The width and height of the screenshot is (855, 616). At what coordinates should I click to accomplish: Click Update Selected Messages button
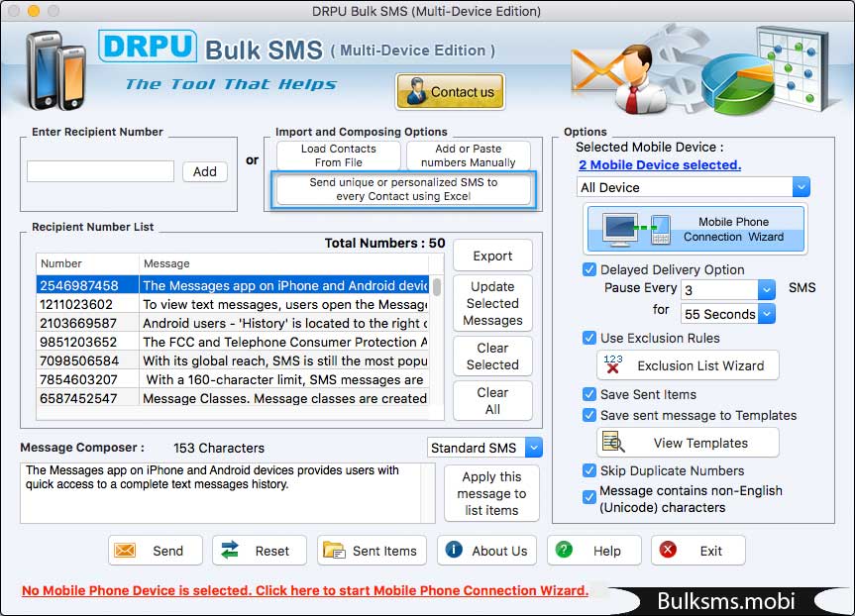[x=492, y=303]
